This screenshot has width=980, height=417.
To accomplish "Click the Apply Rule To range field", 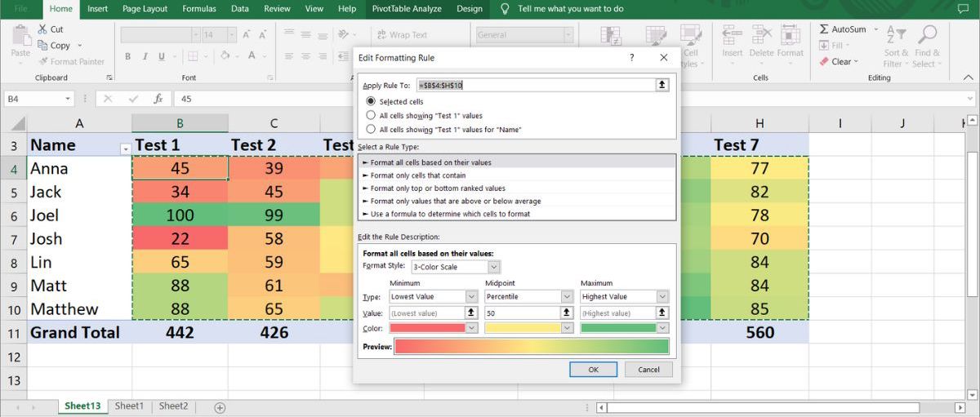I will click(x=536, y=85).
